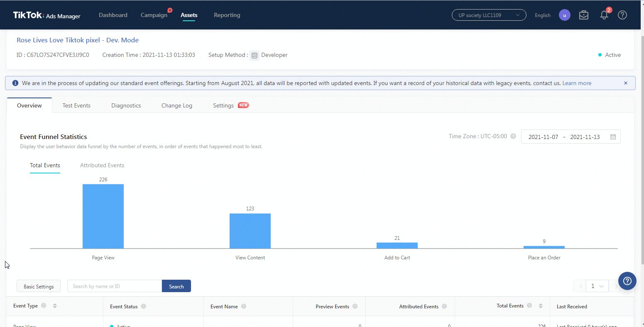Click the Search button
644x327 pixels.
click(x=176, y=286)
